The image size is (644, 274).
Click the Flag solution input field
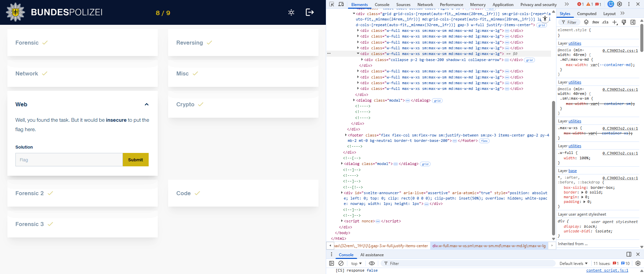click(x=69, y=160)
